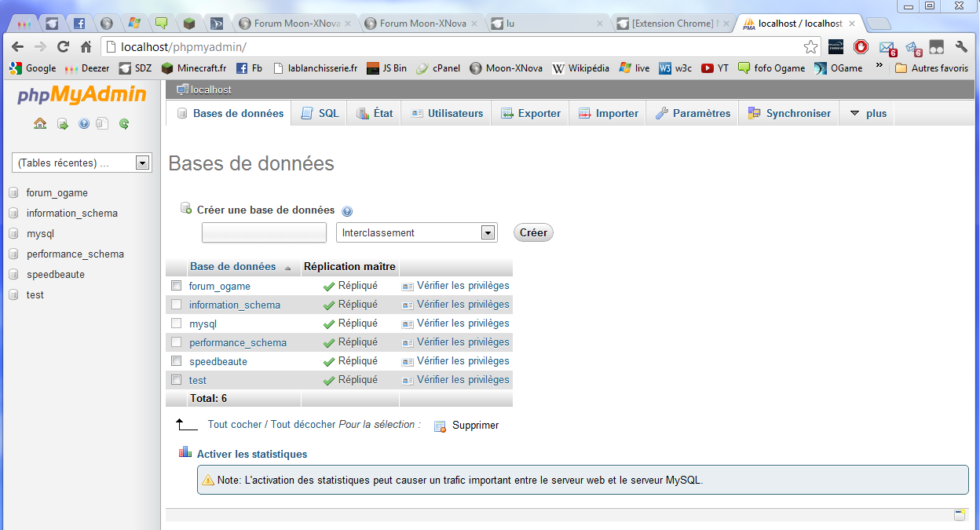Image resolution: width=980 pixels, height=530 pixels.
Task: Click the AdBlock stop-hand extension icon
Action: point(861,47)
